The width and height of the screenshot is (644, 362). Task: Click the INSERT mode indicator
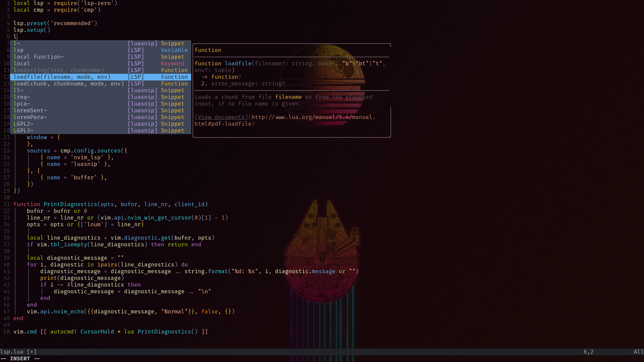20,358
